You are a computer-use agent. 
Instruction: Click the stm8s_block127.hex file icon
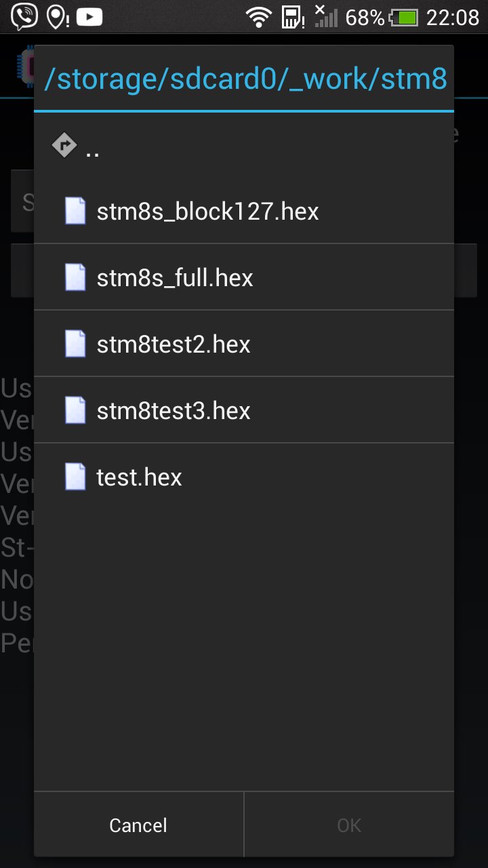75,211
